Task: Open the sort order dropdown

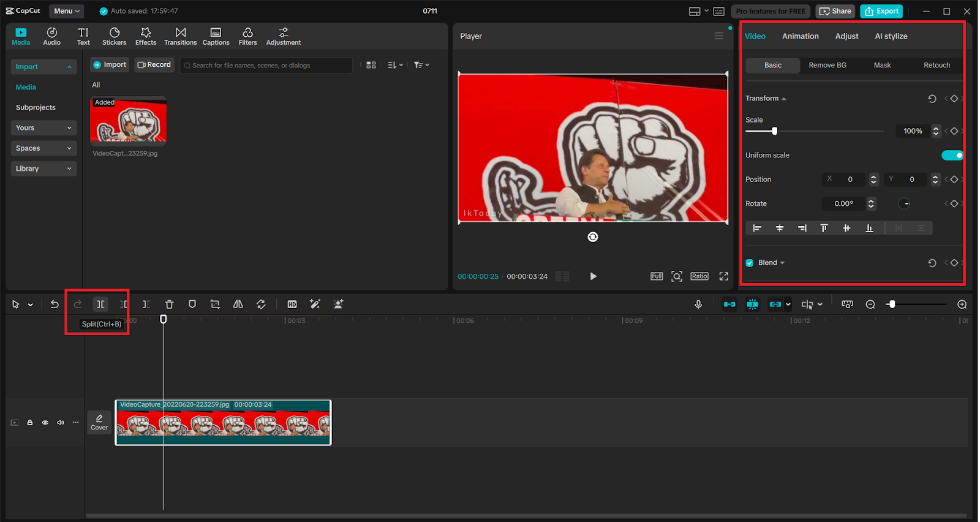Action: point(396,65)
